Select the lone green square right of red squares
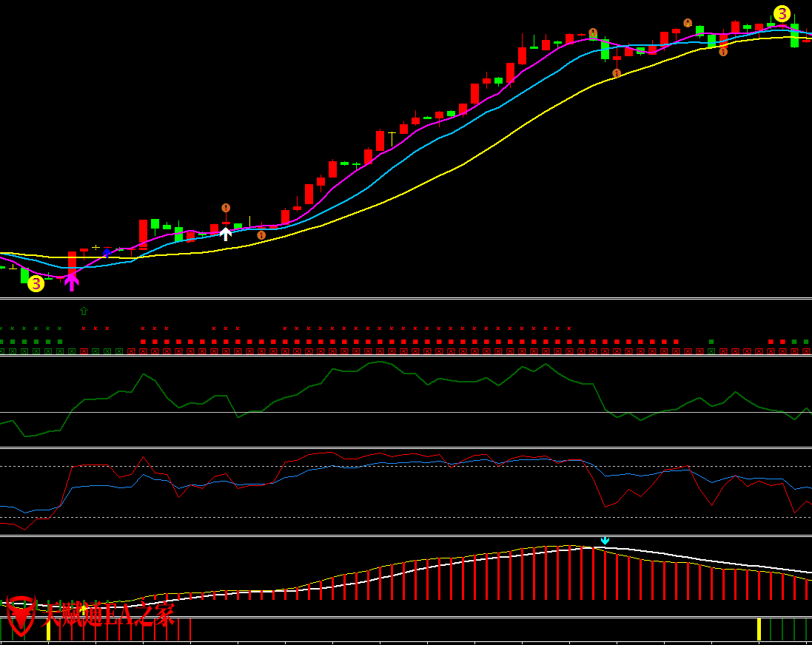 point(711,342)
